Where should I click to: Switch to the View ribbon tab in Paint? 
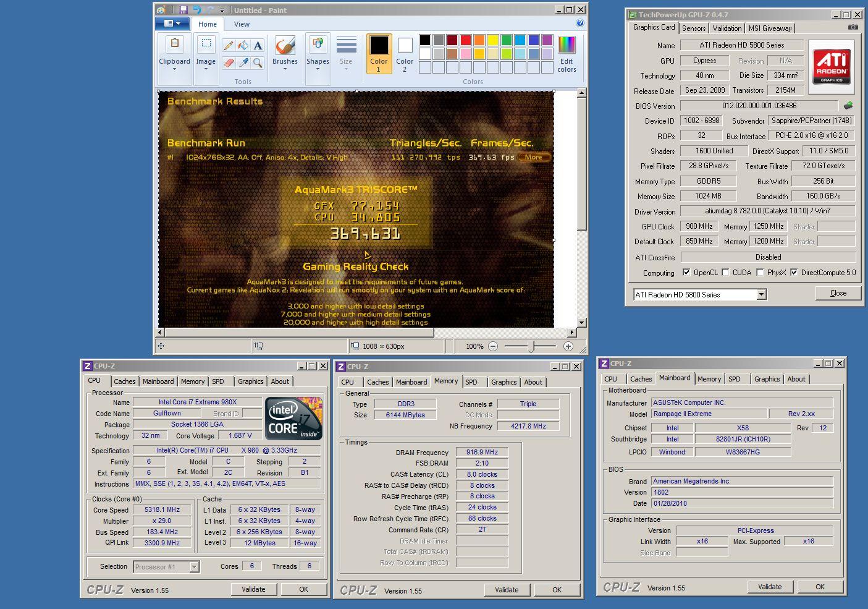tap(242, 24)
